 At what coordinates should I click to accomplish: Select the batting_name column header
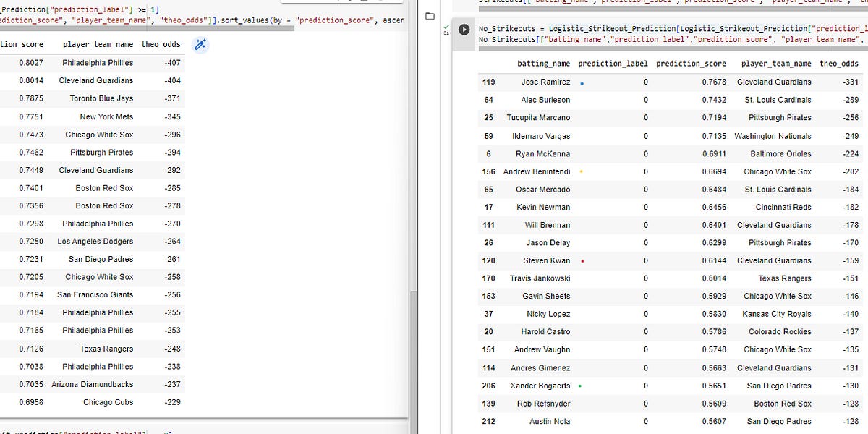tap(543, 64)
